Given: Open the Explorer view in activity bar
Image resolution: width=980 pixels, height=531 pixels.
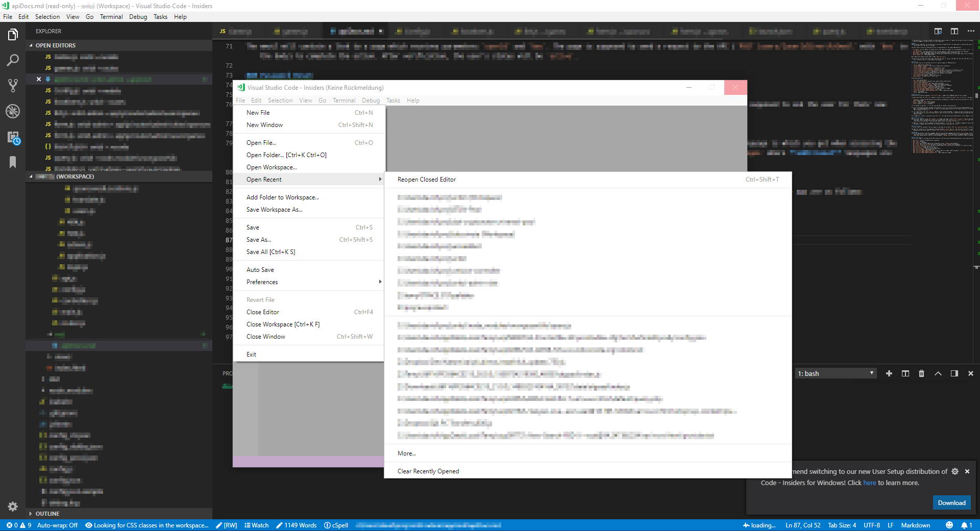Looking at the screenshot, I should (x=13, y=35).
